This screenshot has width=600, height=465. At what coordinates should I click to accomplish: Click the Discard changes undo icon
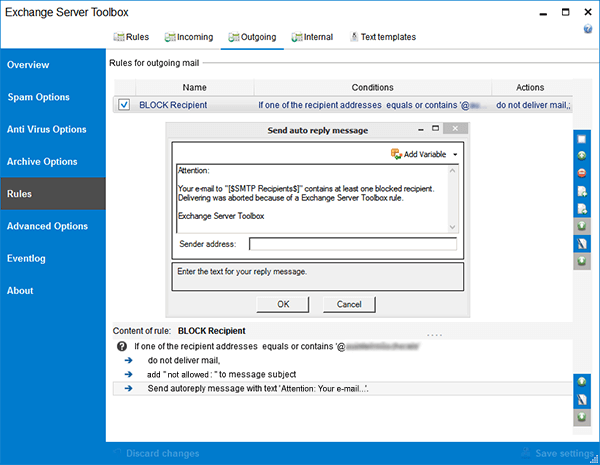(117, 453)
